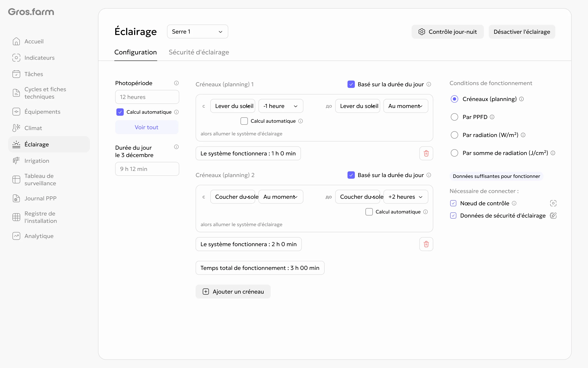588x368 pixels.
Task: Delete Créneaux planning 2 with trash icon
Action: pos(426,244)
